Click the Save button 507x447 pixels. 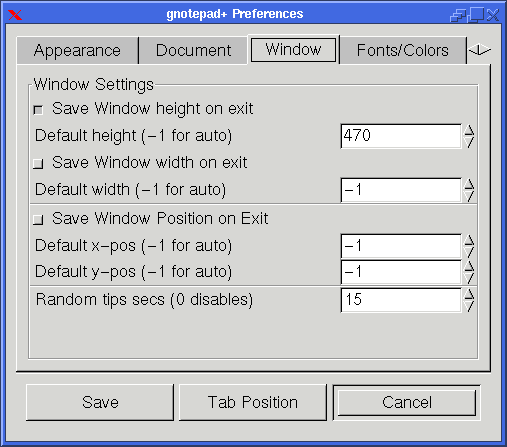pyautogui.click(x=100, y=402)
